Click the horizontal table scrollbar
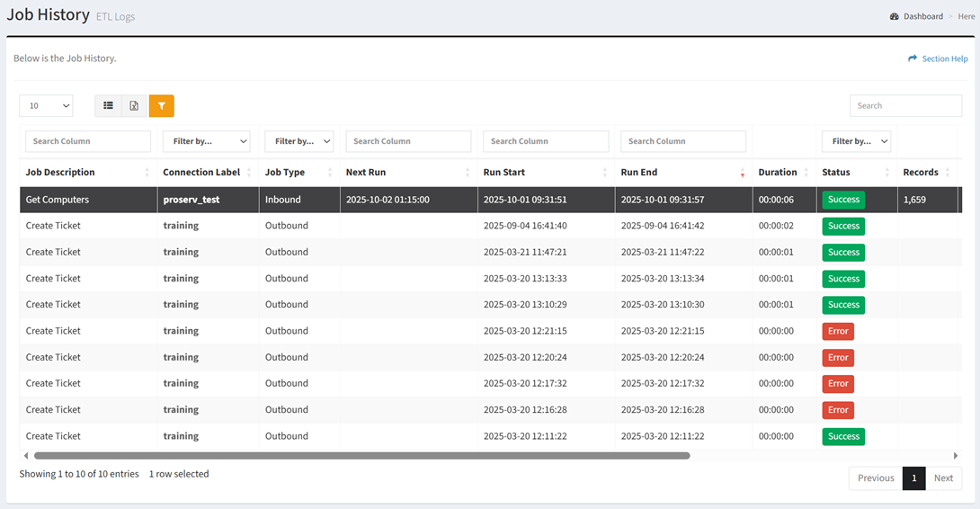This screenshot has width=980, height=509. click(360, 456)
